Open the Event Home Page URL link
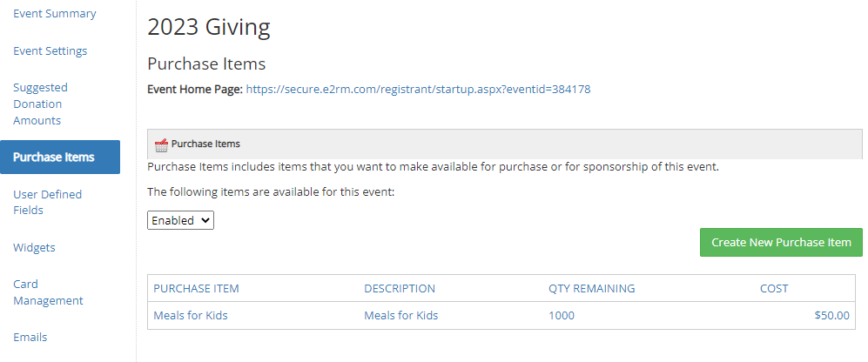 (418, 89)
